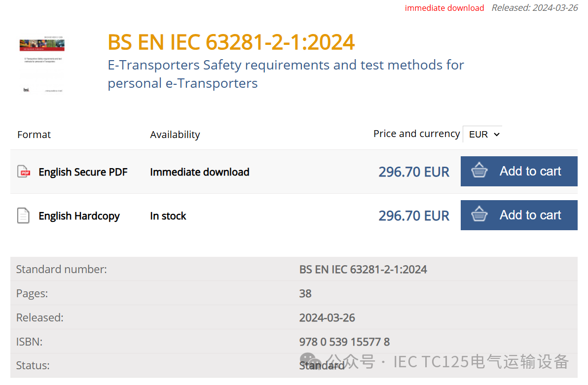Open the standard's cover thumbnail image
Image resolution: width=588 pixels, height=385 pixels.
(x=42, y=63)
